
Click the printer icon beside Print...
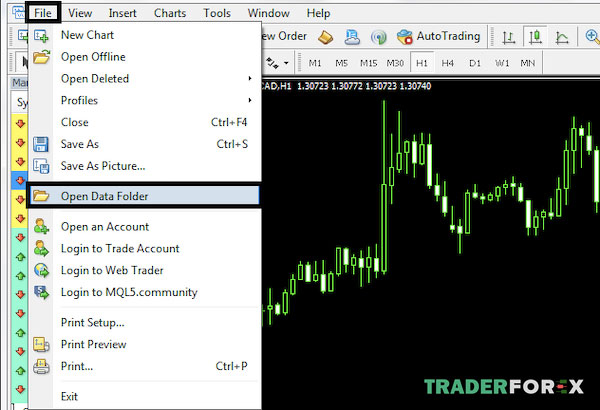pyautogui.click(x=41, y=366)
